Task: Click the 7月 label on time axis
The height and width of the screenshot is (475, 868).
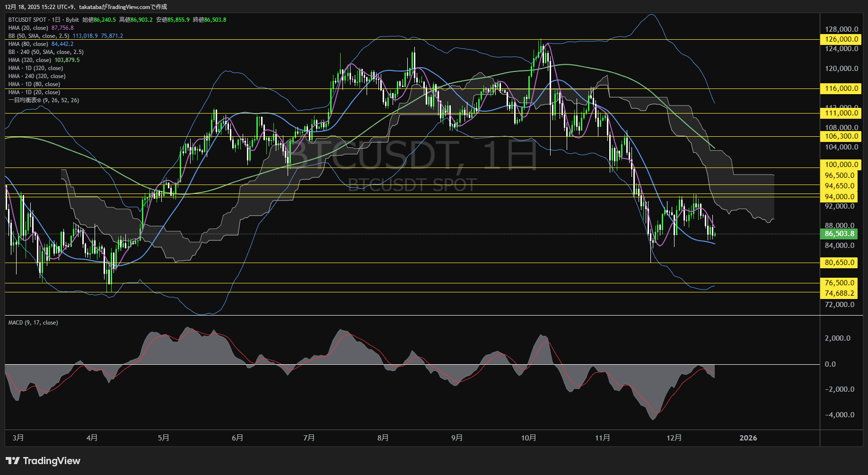Action: (309, 438)
